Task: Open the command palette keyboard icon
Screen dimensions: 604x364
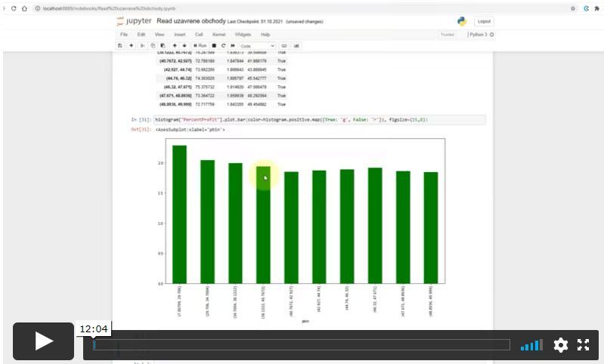Action: click(284, 46)
